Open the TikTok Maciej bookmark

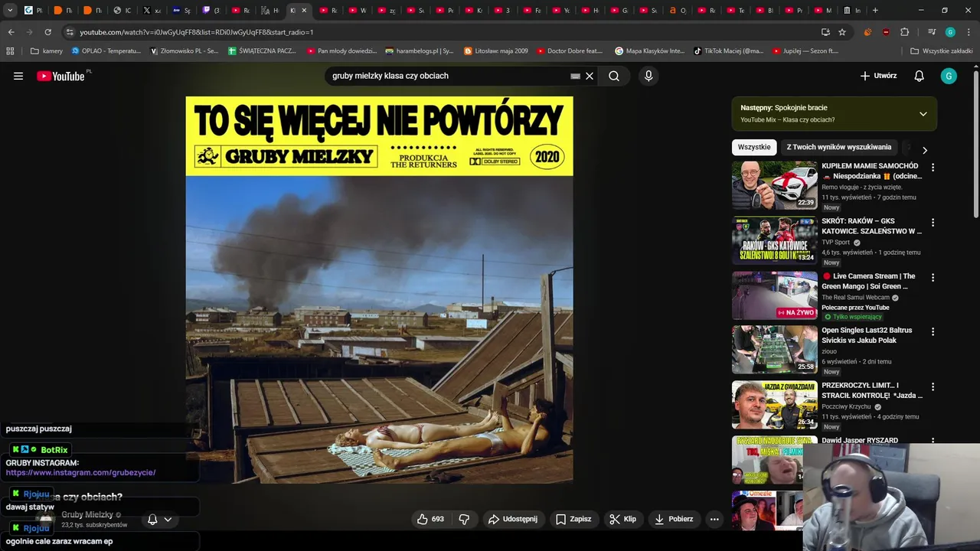pyautogui.click(x=728, y=51)
